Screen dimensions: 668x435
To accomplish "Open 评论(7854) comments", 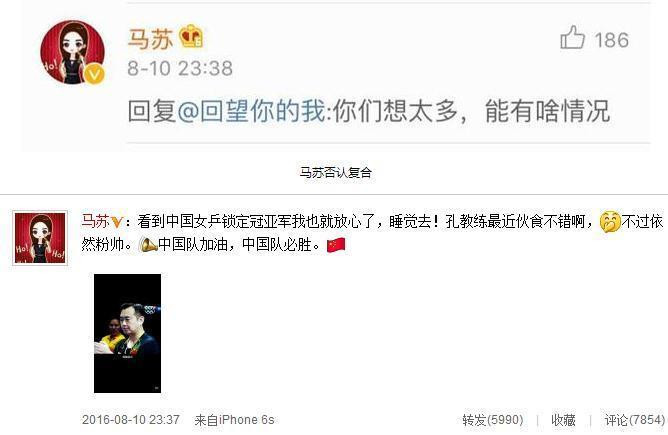I will point(635,420).
